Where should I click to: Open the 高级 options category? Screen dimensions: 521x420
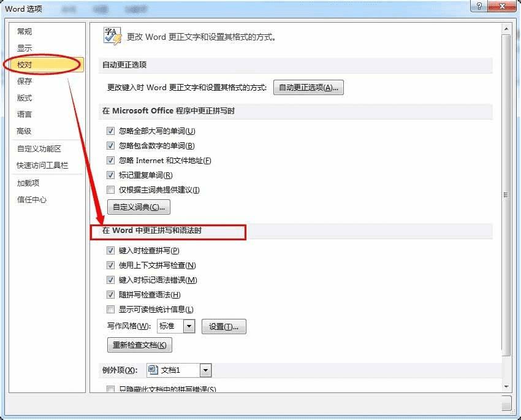tap(24, 131)
